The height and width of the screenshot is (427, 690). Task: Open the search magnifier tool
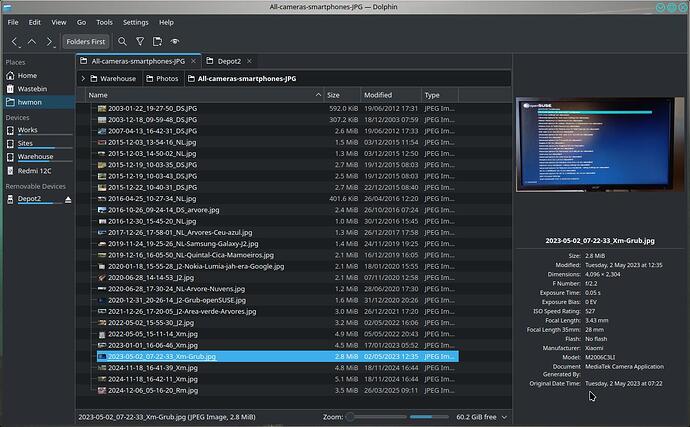122,42
